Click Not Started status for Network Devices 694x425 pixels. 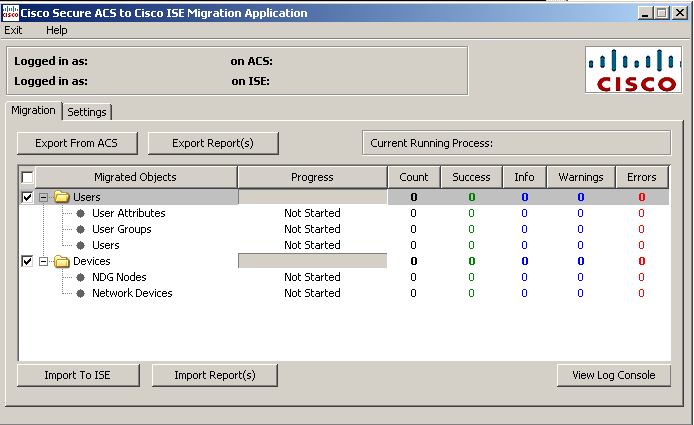click(312, 293)
